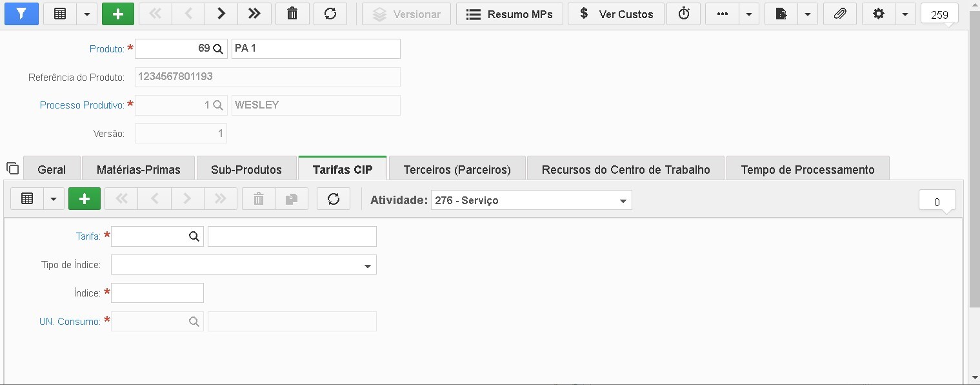
Task: Click the Tarifa description field
Action: pyautogui.click(x=292, y=236)
